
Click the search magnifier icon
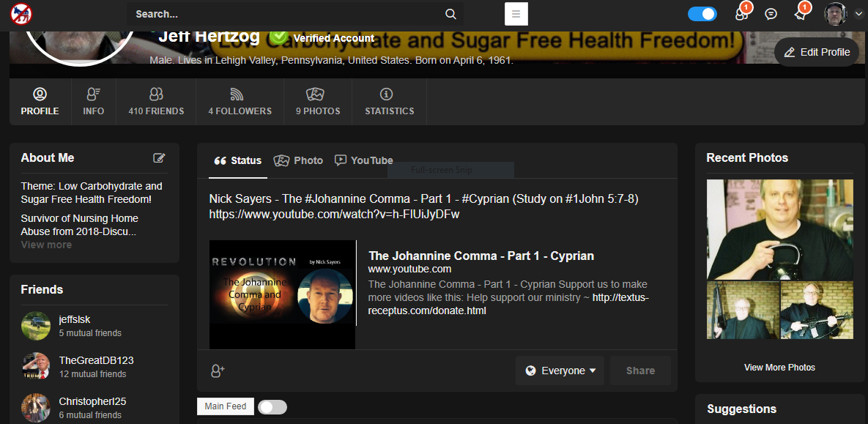pos(450,14)
